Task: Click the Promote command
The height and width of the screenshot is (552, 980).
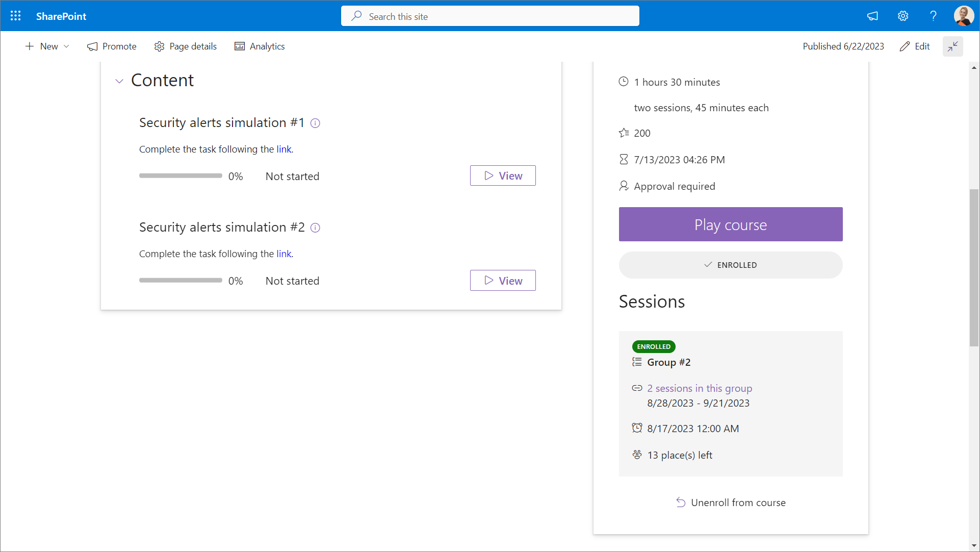Action: pos(112,46)
